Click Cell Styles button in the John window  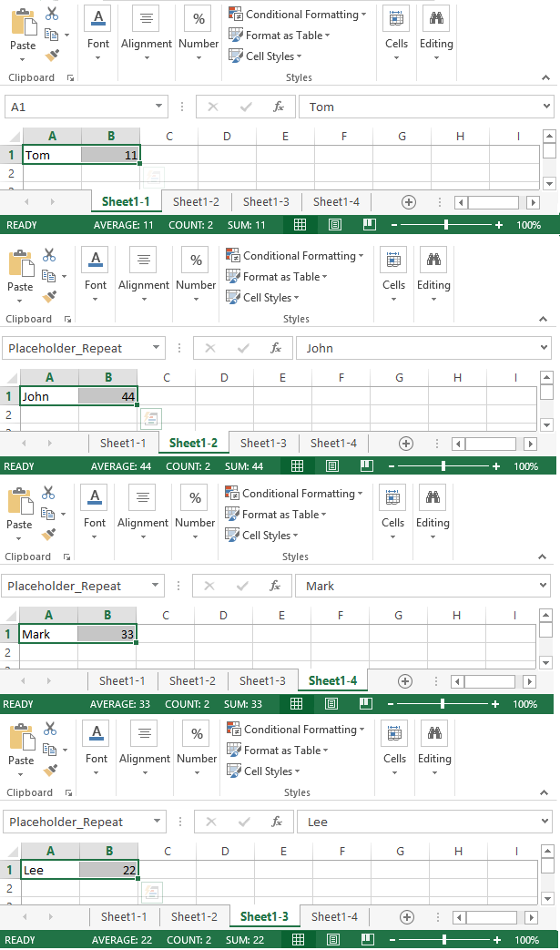pyautogui.click(x=262, y=298)
